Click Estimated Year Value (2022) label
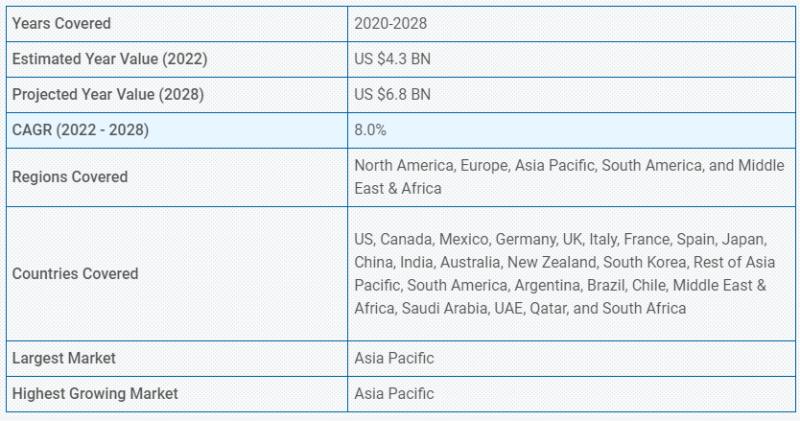 click(110, 59)
